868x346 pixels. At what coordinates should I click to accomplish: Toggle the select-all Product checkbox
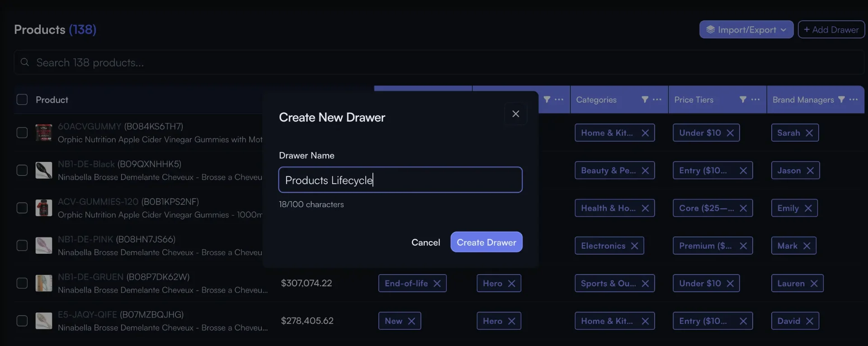click(x=22, y=100)
